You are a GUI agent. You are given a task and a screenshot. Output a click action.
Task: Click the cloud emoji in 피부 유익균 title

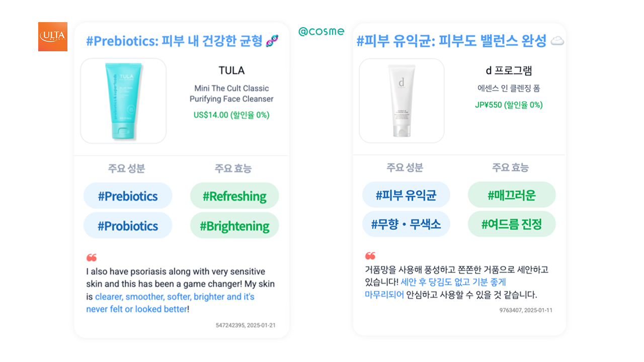[x=557, y=41]
